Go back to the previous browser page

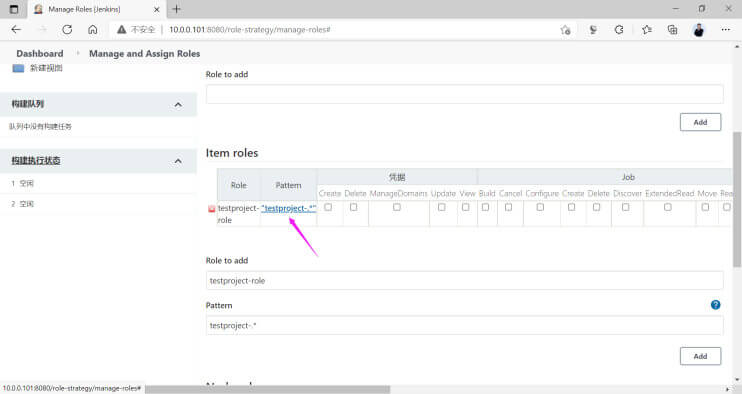coord(16,29)
